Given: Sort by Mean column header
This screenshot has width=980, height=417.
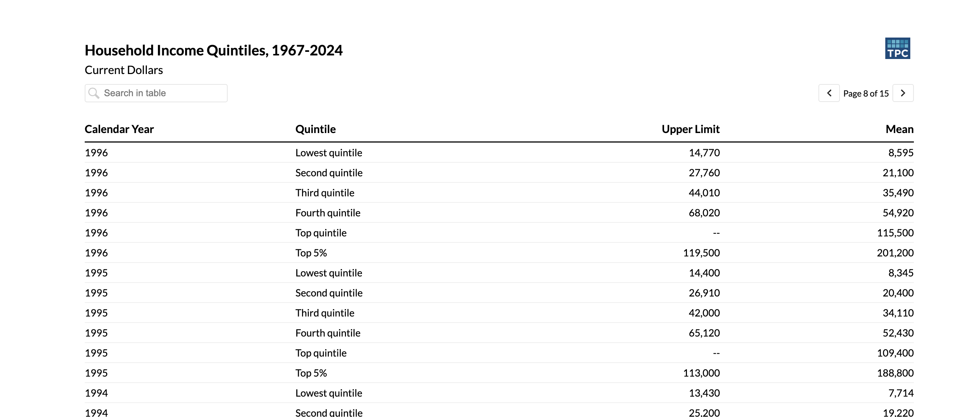Looking at the screenshot, I should [899, 129].
